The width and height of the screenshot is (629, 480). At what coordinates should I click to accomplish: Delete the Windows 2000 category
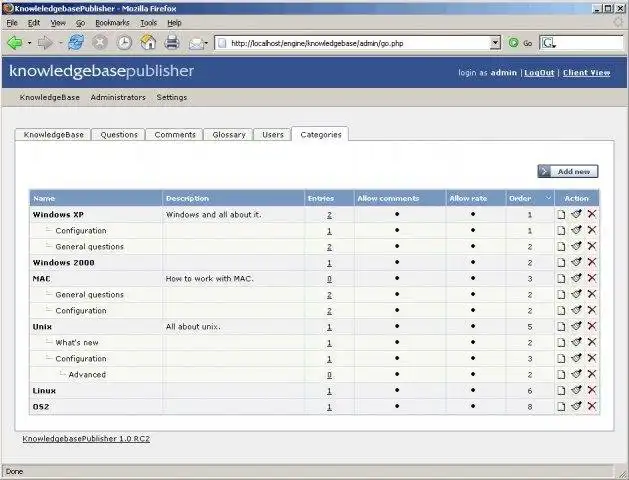point(592,262)
